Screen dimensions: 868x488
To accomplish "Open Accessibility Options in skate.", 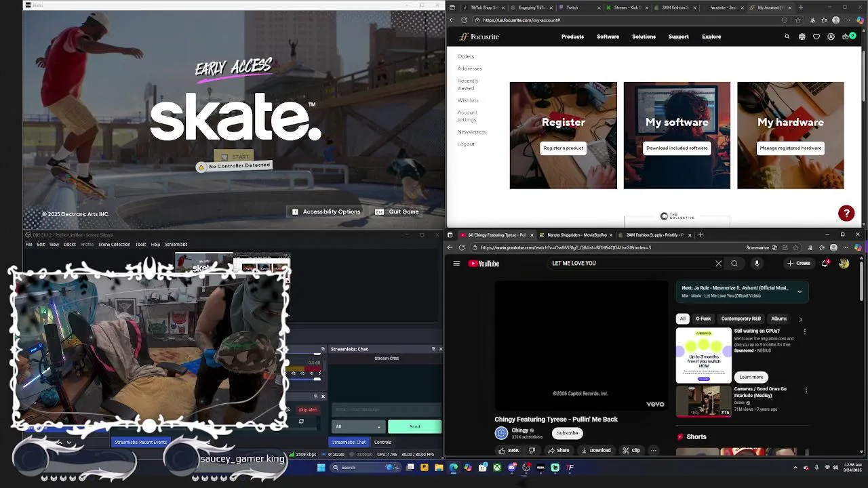I will [325, 211].
